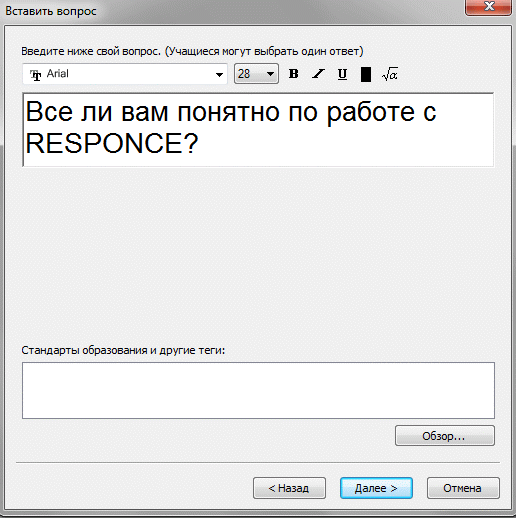Toggle underline formatting with the U icon
The height and width of the screenshot is (518, 516).
coord(342,74)
